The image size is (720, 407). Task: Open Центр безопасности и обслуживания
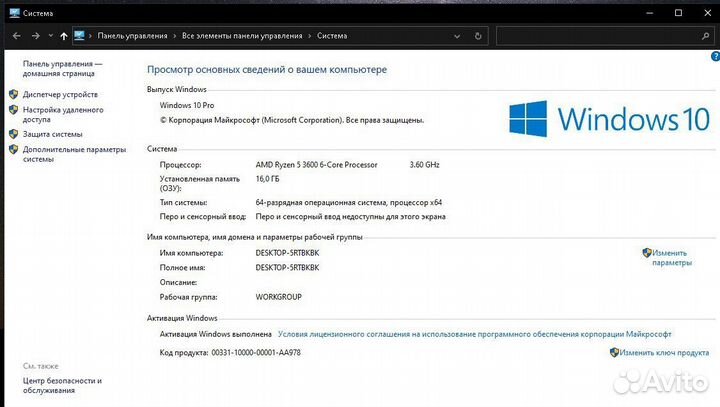tap(62, 385)
